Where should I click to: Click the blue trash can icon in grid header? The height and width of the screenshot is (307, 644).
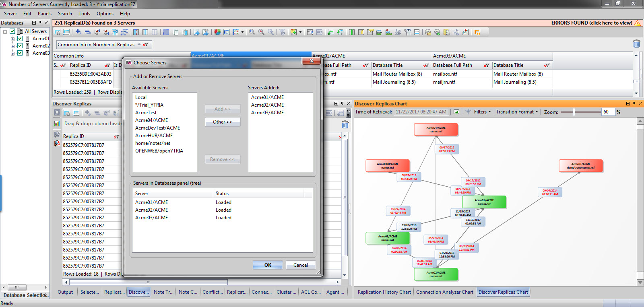tap(637, 43)
